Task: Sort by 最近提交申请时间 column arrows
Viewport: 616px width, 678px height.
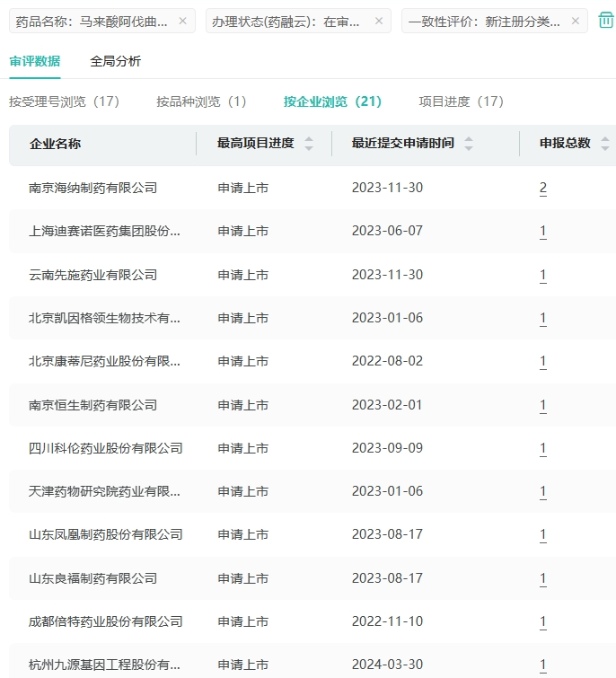Action: (469, 144)
